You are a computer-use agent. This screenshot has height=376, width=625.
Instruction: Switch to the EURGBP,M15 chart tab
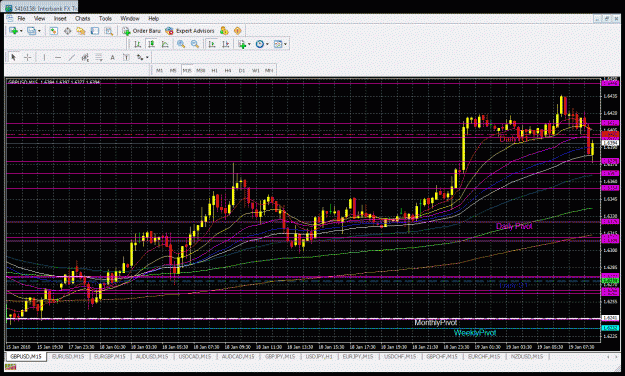tap(110, 356)
